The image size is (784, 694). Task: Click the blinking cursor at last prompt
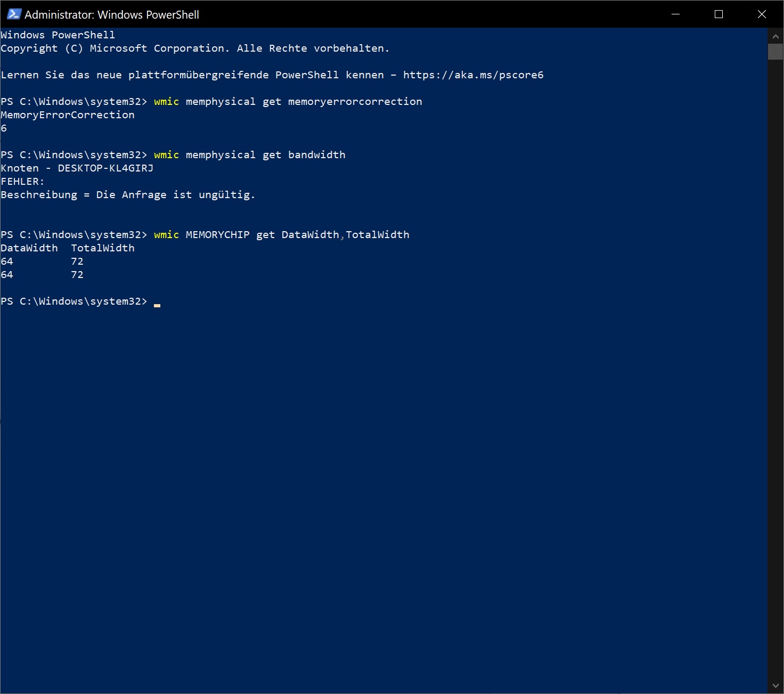pyautogui.click(x=157, y=305)
